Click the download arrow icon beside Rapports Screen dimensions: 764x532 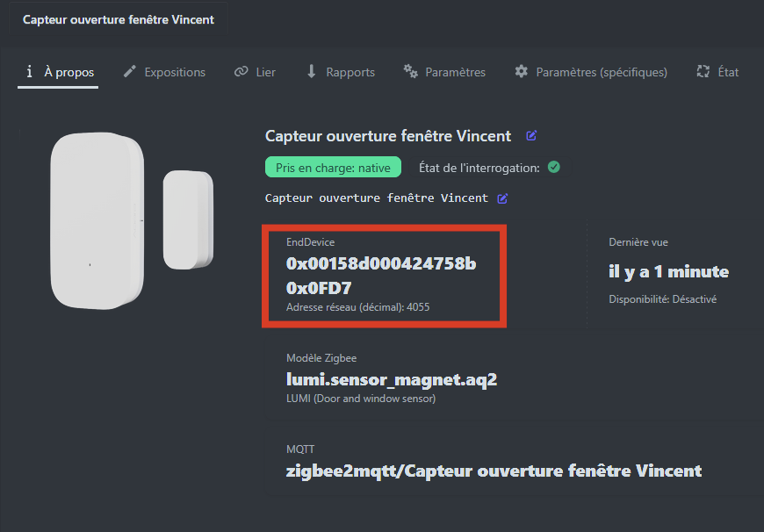[x=312, y=72]
